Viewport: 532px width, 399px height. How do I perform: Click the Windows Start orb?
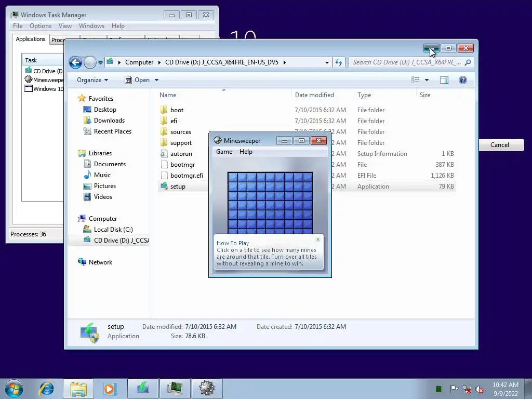point(14,389)
